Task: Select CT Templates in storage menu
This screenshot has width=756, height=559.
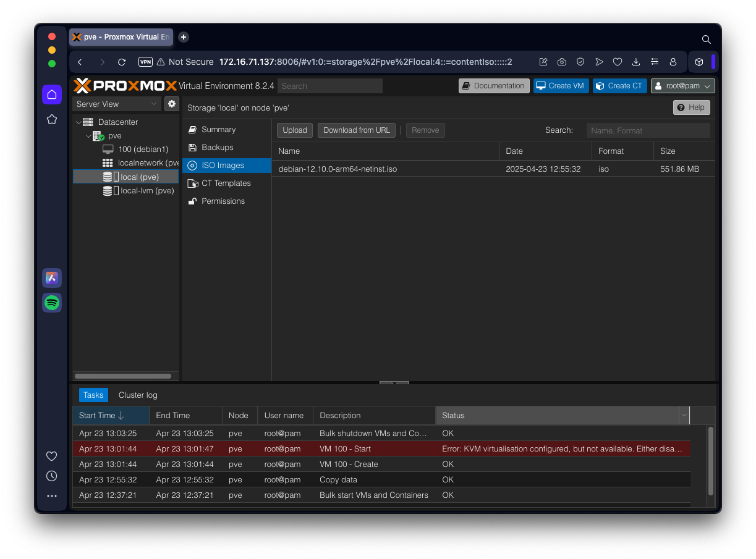Action: pyautogui.click(x=226, y=183)
